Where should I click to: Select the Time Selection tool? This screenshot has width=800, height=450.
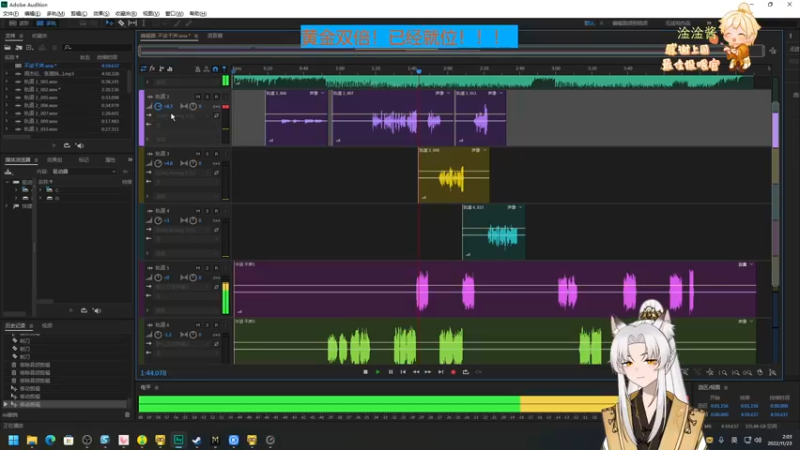coord(143,23)
